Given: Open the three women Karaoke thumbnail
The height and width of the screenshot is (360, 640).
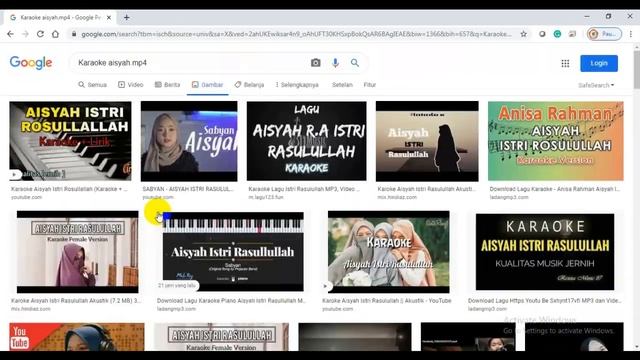Looking at the screenshot, I should click(389, 252).
